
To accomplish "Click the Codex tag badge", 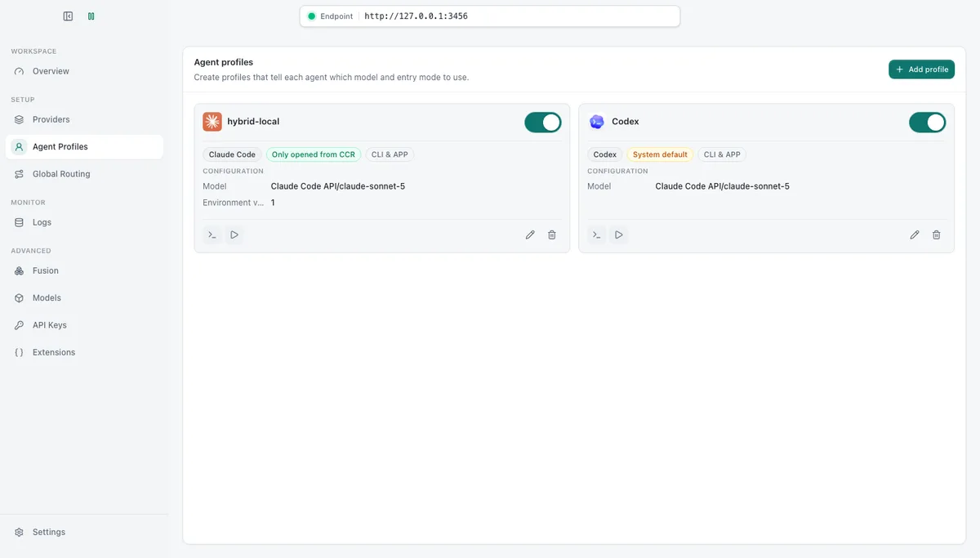I will point(605,154).
